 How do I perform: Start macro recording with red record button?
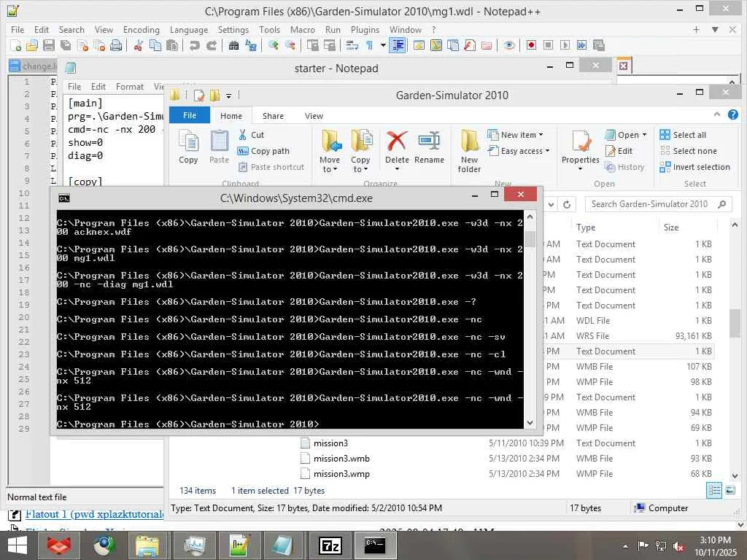click(x=531, y=45)
